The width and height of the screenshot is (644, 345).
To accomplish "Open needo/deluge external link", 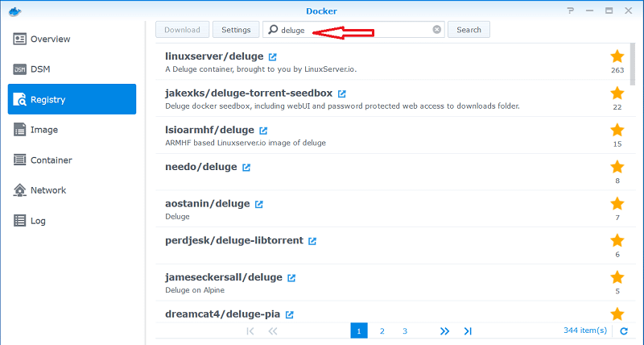I will click(x=246, y=168).
